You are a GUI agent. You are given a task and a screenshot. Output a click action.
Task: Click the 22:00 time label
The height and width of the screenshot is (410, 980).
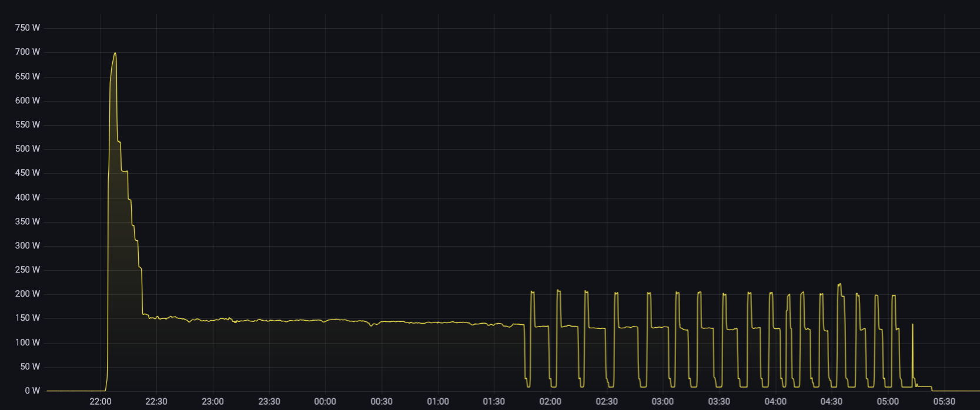coord(101,402)
